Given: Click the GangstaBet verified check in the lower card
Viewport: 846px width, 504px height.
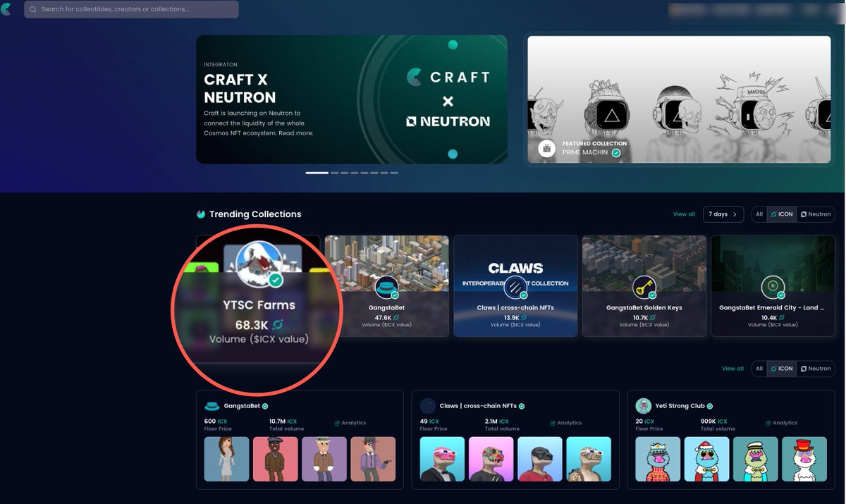Looking at the screenshot, I should pos(265,406).
